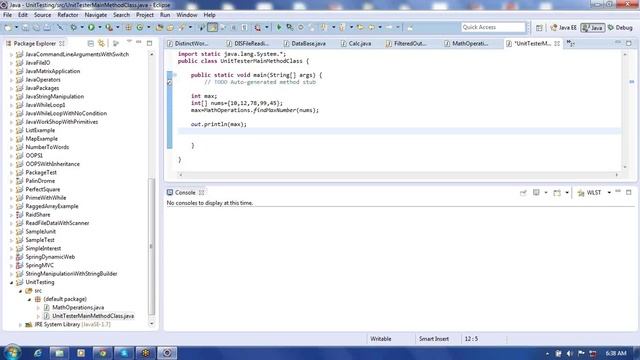Collapse the default package node
The height and width of the screenshot is (360, 640).
[29, 299]
